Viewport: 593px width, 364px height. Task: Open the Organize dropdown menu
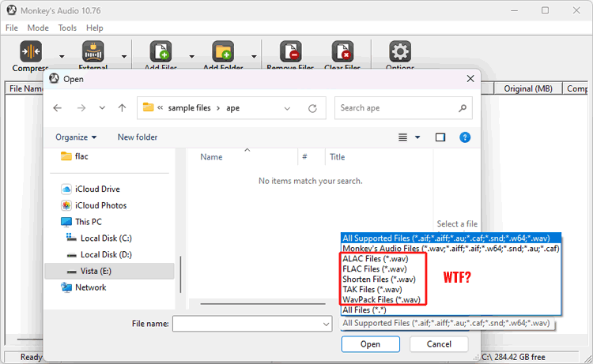point(76,137)
